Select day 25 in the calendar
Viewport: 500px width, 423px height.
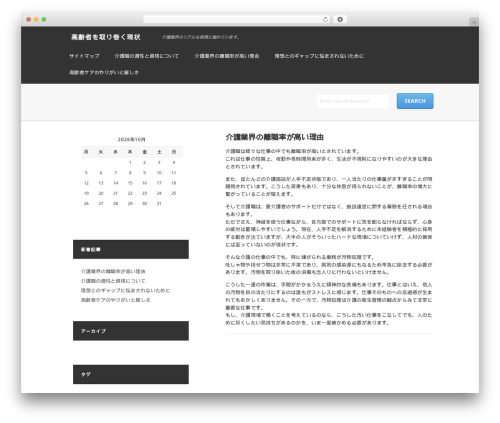point(174,193)
